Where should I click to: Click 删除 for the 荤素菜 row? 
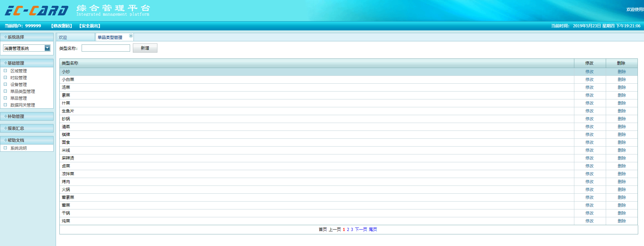click(x=622, y=197)
